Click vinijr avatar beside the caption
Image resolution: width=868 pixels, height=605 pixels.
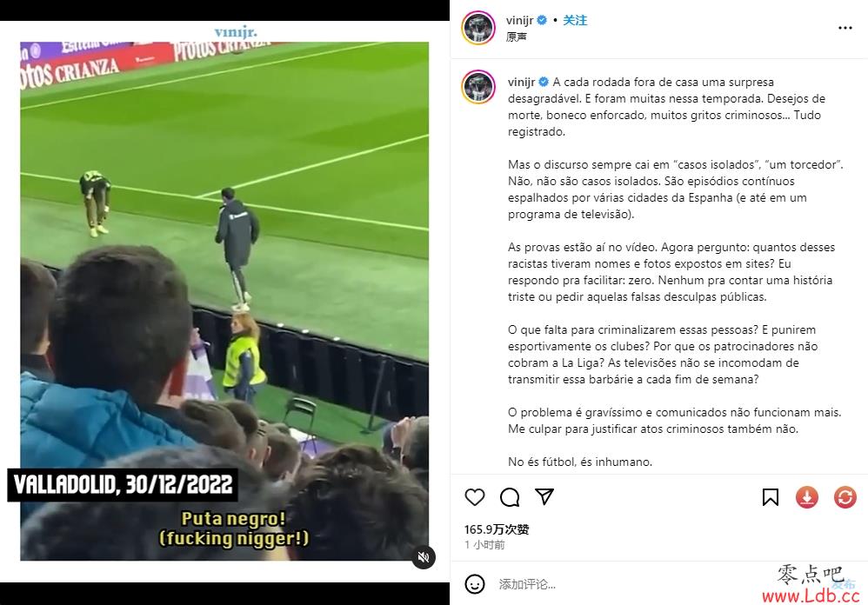(x=477, y=87)
